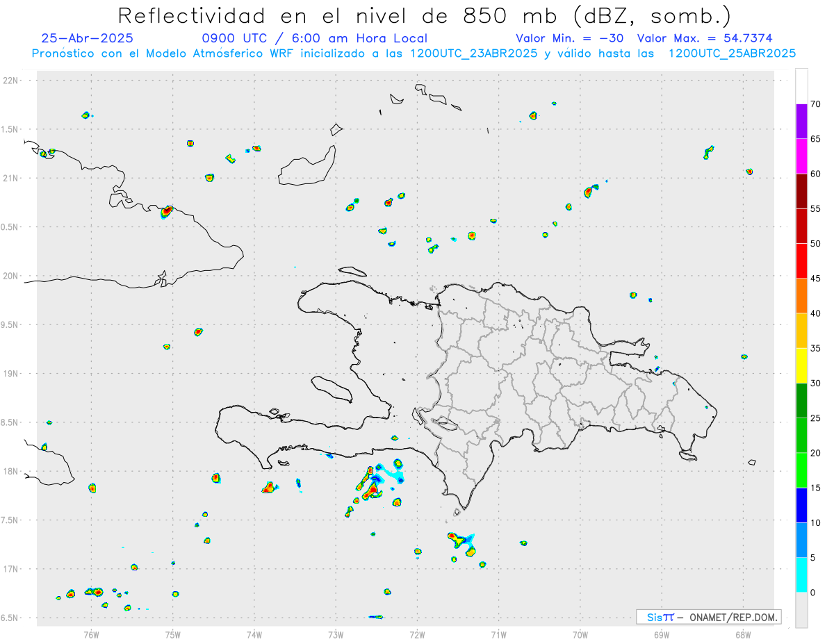Image resolution: width=834 pixels, height=644 pixels.
Task: Click the '72W' longitude label
Action: pos(417,634)
